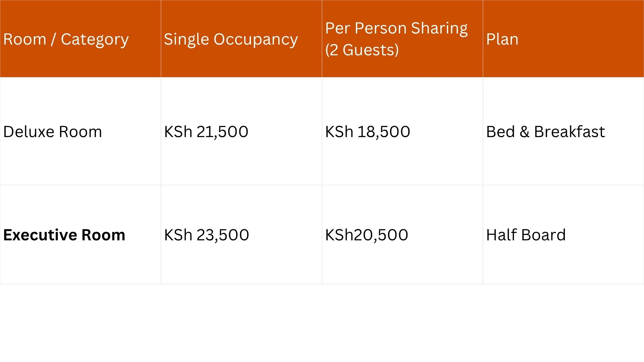Click the word Breakfast in the Deluxe row
Screen dimensions: 644x362
[x=569, y=132]
